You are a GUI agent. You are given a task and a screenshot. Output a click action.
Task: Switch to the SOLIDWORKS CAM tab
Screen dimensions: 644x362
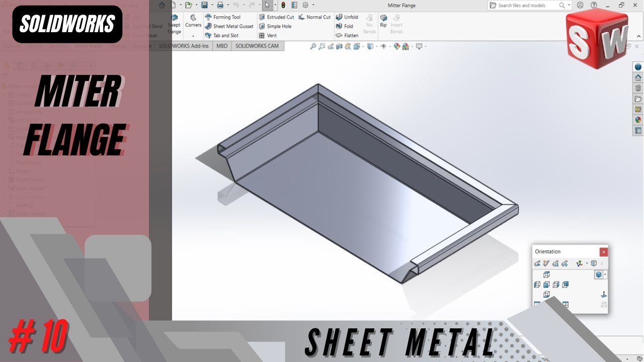(257, 46)
